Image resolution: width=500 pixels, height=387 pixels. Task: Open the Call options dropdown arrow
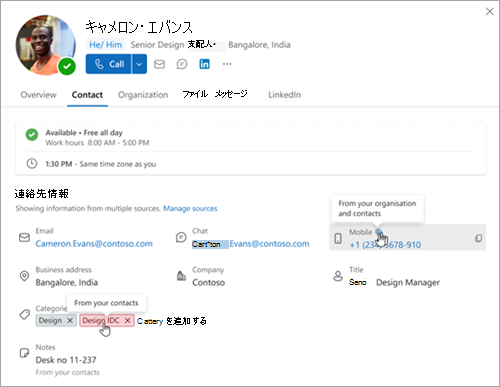pos(139,64)
